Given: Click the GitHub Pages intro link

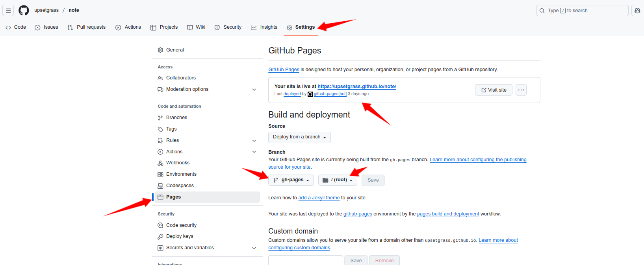Looking at the screenshot, I should pyautogui.click(x=284, y=70).
